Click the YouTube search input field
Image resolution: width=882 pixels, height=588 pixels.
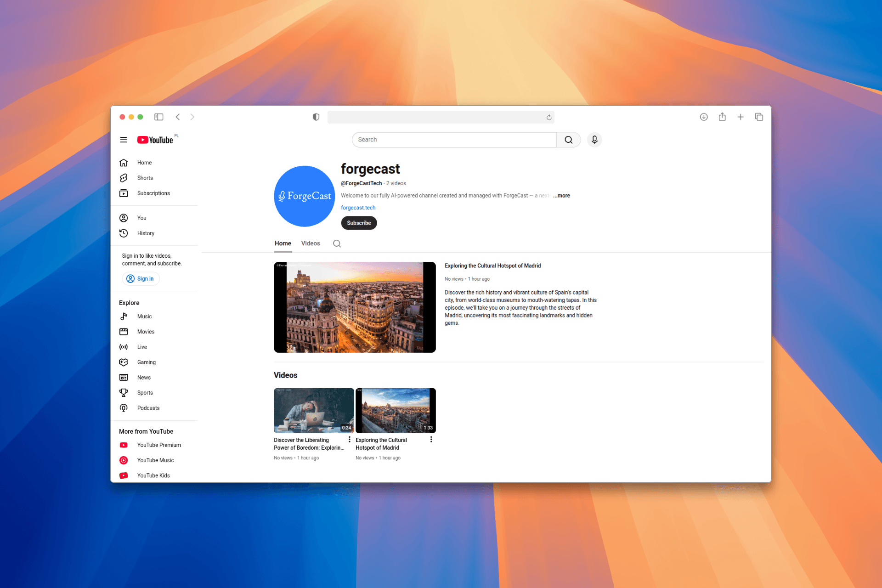454,140
